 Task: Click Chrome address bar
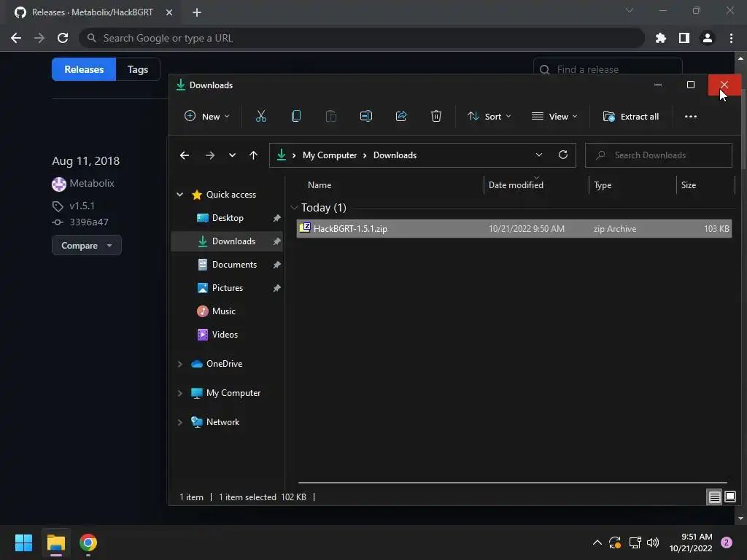pos(362,38)
